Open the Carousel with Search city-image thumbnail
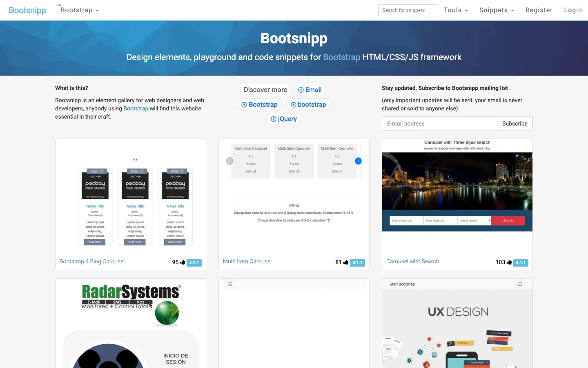Image resolution: width=588 pixels, height=368 pixels. tap(457, 196)
